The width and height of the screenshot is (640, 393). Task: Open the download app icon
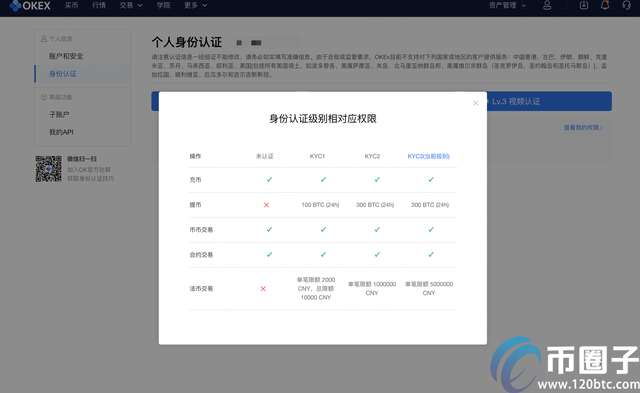click(x=584, y=5)
